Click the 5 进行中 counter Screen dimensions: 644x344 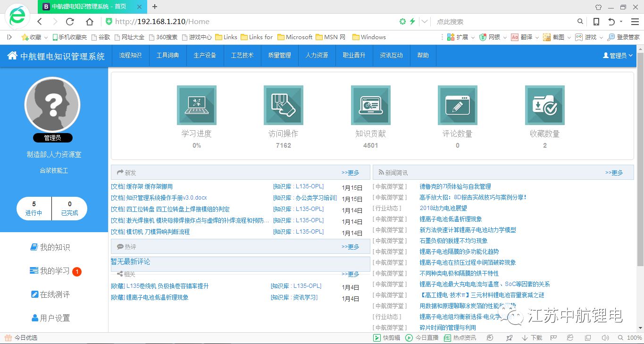pos(34,209)
